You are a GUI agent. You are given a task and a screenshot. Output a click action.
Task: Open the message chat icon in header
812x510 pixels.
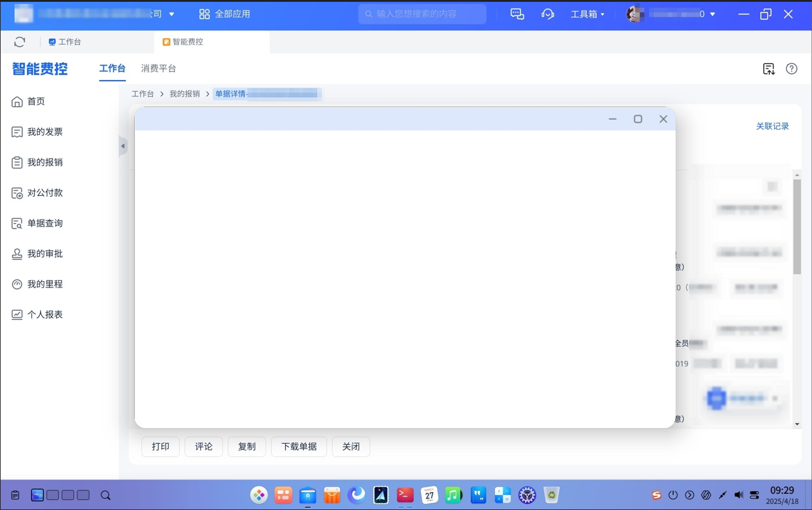[517, 14]
